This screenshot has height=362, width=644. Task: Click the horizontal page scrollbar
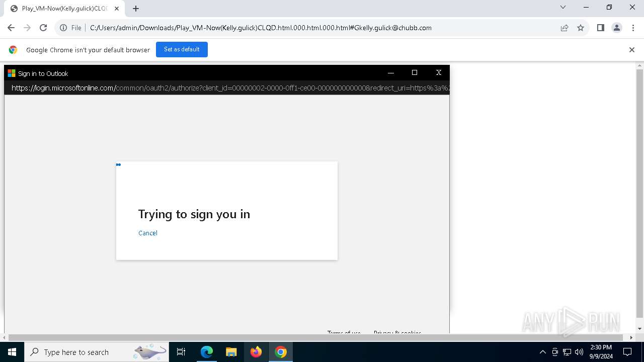(x=316, y=337)
